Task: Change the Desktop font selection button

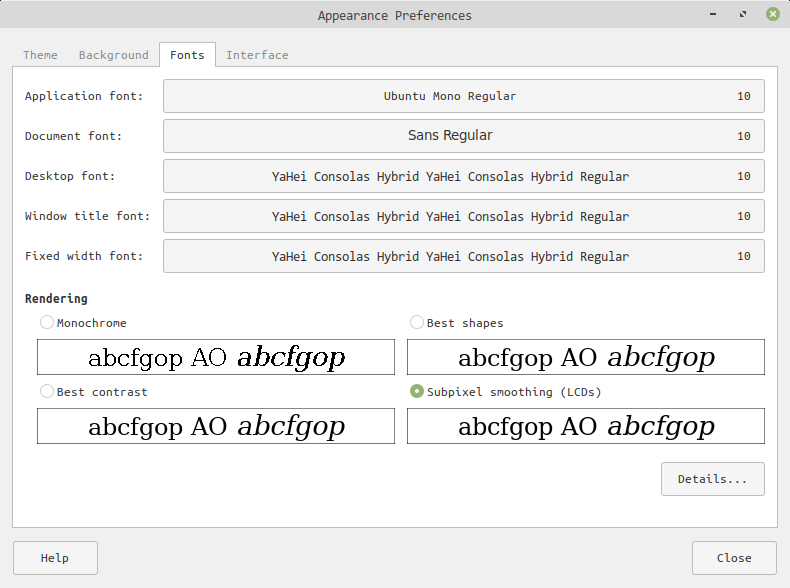Action: [463, 176]
